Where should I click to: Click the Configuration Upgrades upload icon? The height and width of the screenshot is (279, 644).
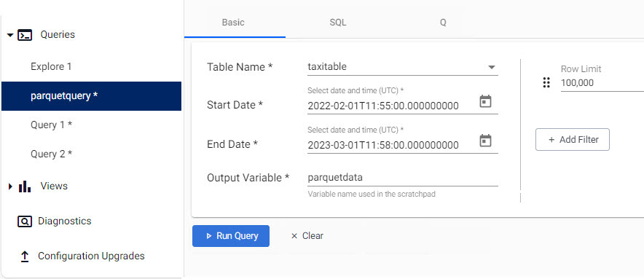(x=25, y=256)
